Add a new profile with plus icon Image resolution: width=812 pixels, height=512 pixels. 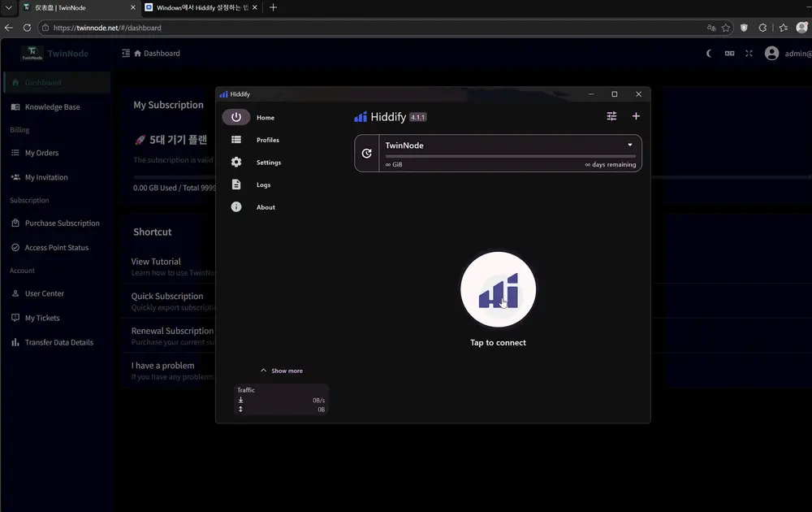[636, 116]
